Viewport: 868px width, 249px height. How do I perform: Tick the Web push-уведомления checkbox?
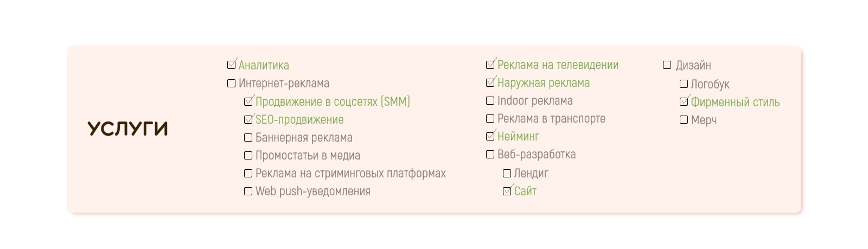(x=248, y=191)
